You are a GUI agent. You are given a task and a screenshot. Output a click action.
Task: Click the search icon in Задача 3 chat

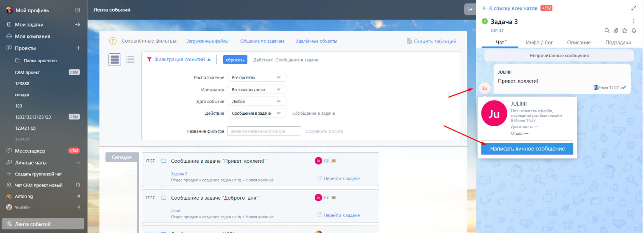coord(607,31)
